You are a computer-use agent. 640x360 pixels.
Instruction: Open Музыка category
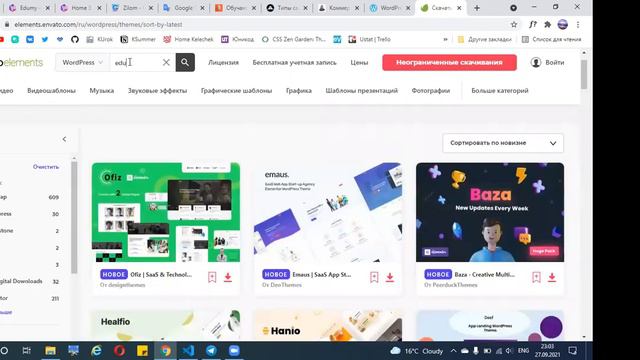[102, 91]
